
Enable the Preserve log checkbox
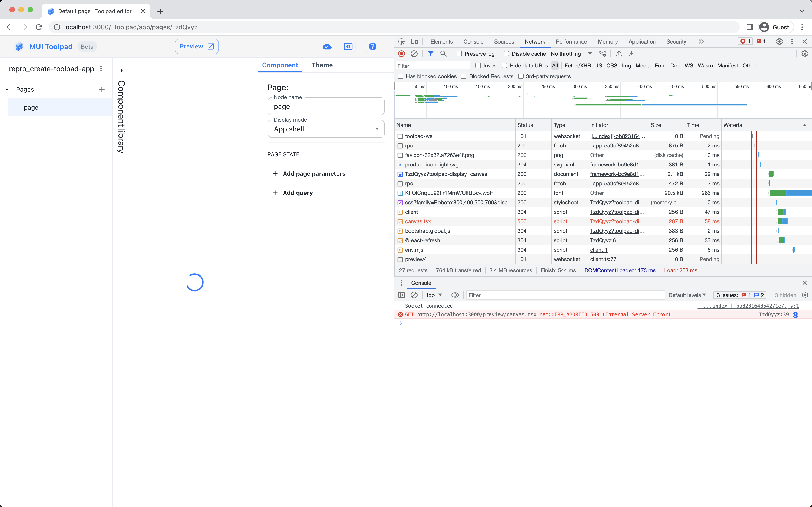(459, 54)
